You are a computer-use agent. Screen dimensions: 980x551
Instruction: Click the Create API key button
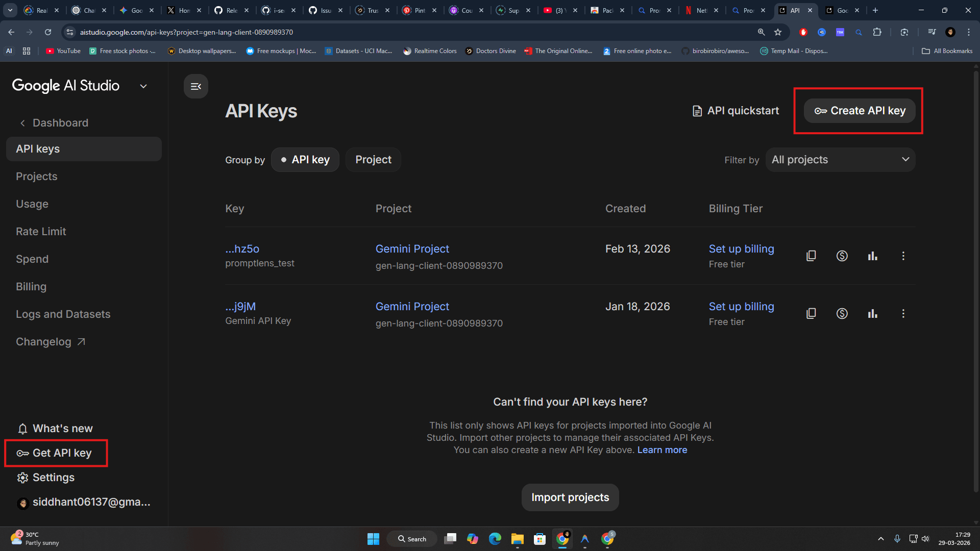click(859, 110)
